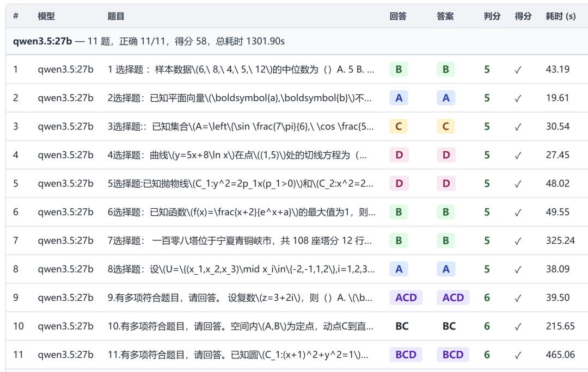Click the 模型 column header
The width and height of the screenshot is (588, 372).
(x=46, y=16)
